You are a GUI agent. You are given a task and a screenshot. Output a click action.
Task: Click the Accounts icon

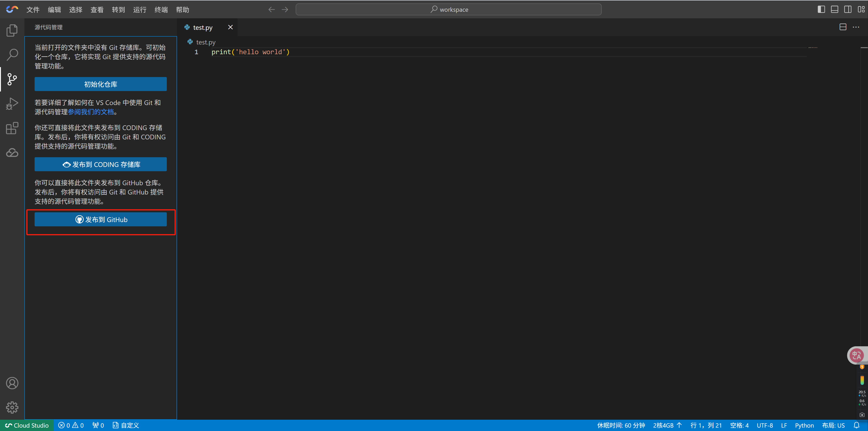12,383
